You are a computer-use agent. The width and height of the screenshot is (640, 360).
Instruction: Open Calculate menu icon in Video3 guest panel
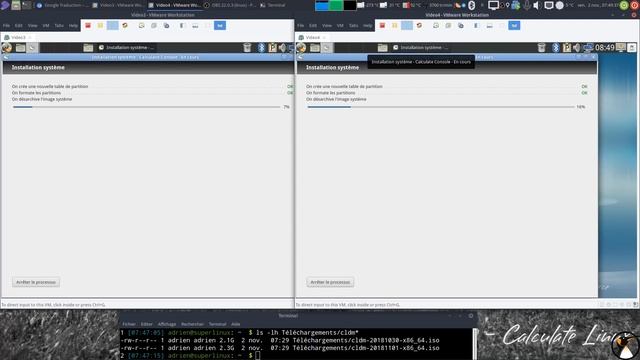point(7,48)
